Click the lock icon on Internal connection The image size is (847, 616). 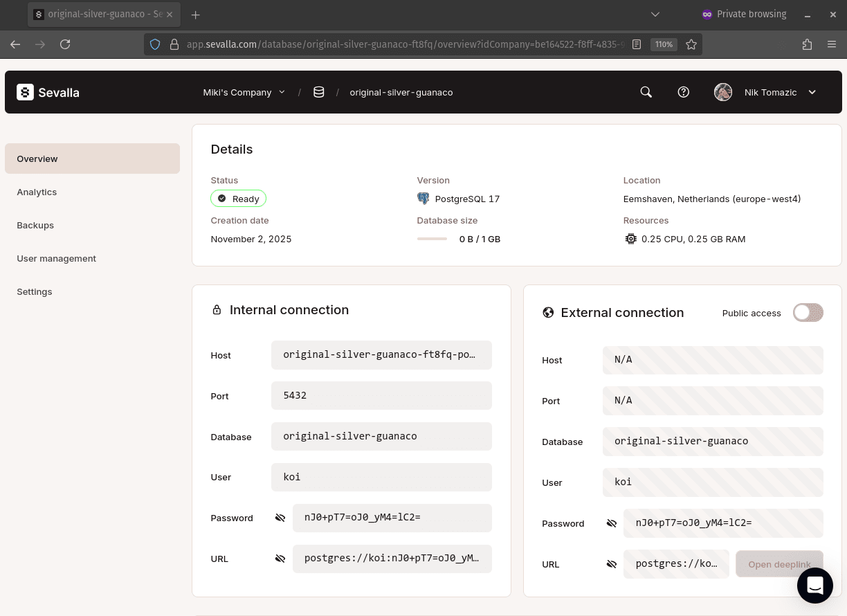click(x=217, y=309)
